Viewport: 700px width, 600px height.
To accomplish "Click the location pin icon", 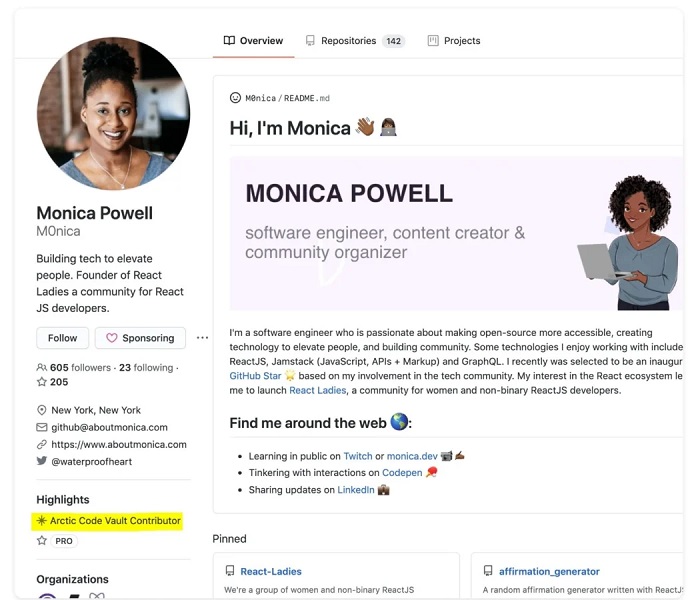I will point(42,410).
